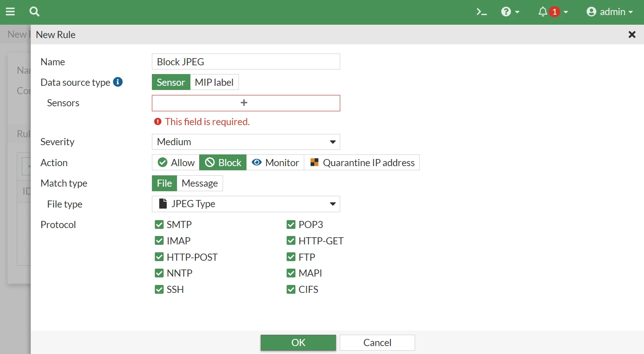644x354 pixels.
Task: Click the data source type info icon
Action: coord(118,82)
